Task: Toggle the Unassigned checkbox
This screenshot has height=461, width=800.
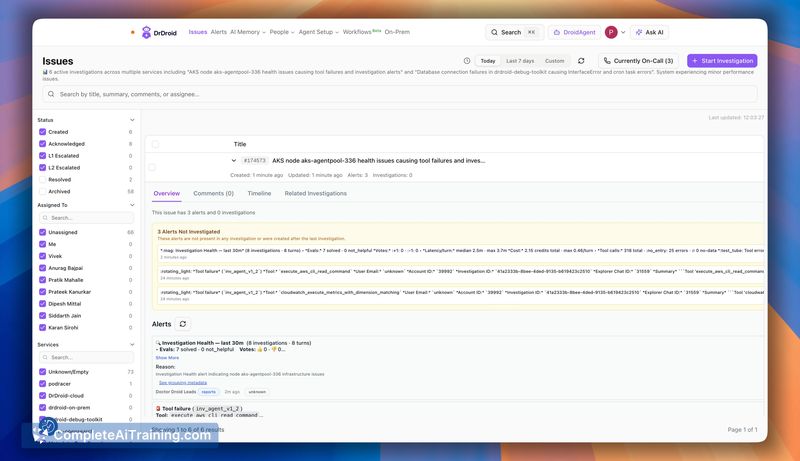Action: click(42, 232)
